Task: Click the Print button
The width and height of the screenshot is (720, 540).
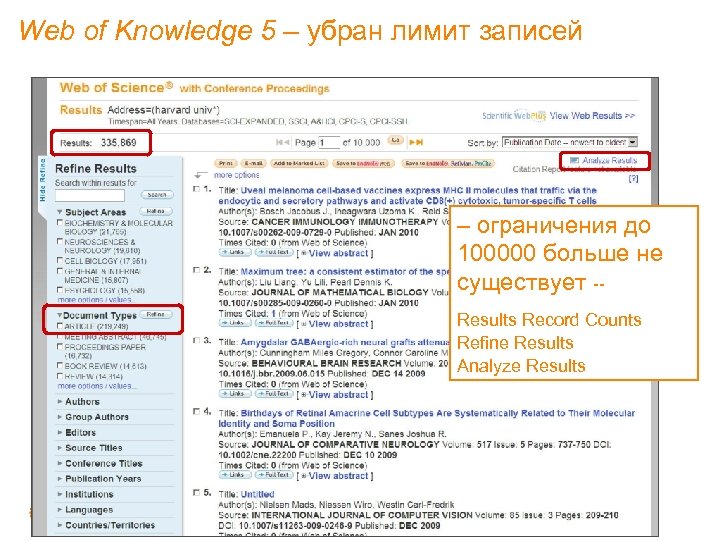Action: point(226,163)
